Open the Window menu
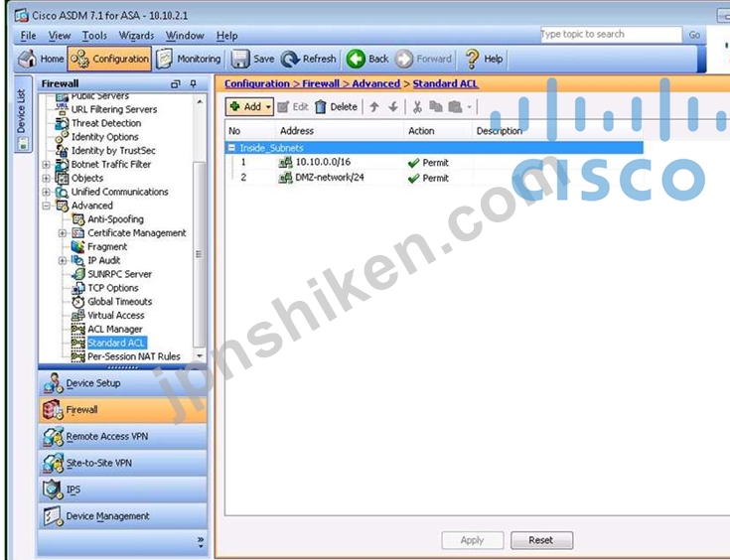 point(185,36)
